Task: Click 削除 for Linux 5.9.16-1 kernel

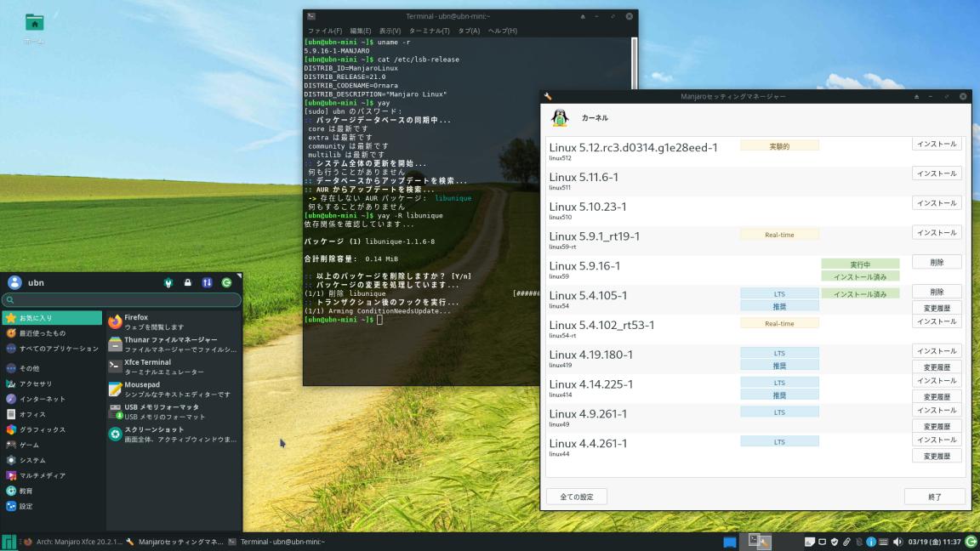Action: click(x=937, y=263)
